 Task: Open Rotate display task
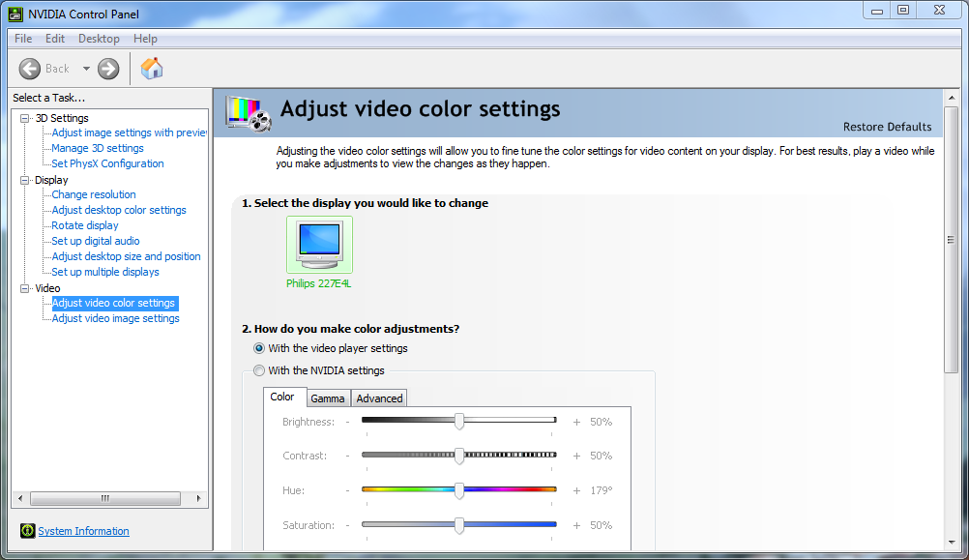tap(85, 225)
